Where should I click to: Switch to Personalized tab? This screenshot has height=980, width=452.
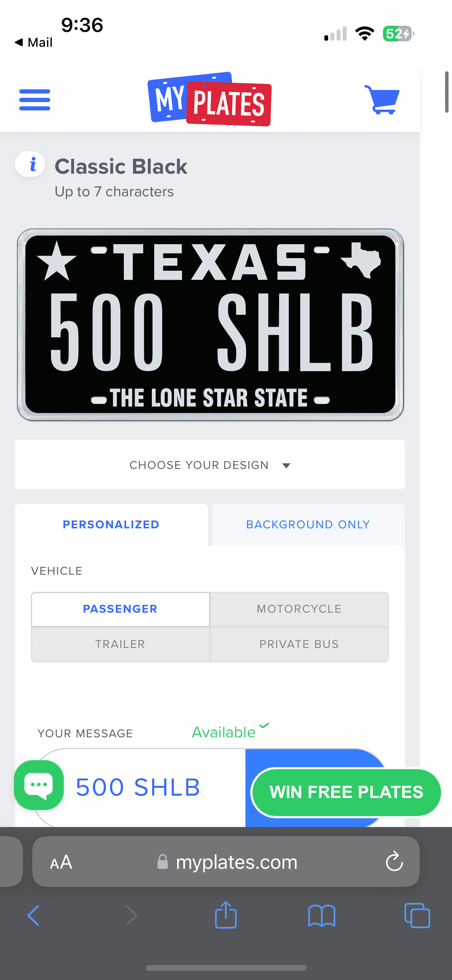[x=111, y=524]
